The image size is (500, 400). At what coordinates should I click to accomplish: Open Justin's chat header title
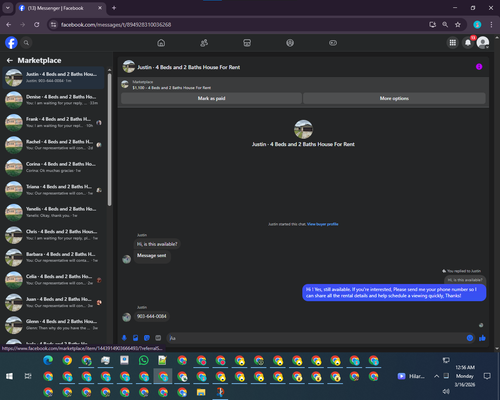(189, 67)
